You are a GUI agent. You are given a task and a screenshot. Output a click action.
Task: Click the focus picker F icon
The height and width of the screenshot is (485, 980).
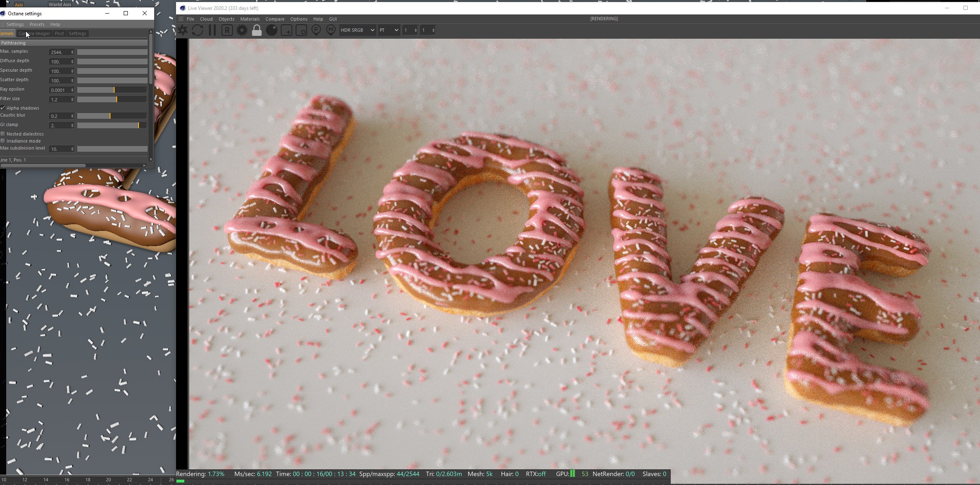click(316, 30)
